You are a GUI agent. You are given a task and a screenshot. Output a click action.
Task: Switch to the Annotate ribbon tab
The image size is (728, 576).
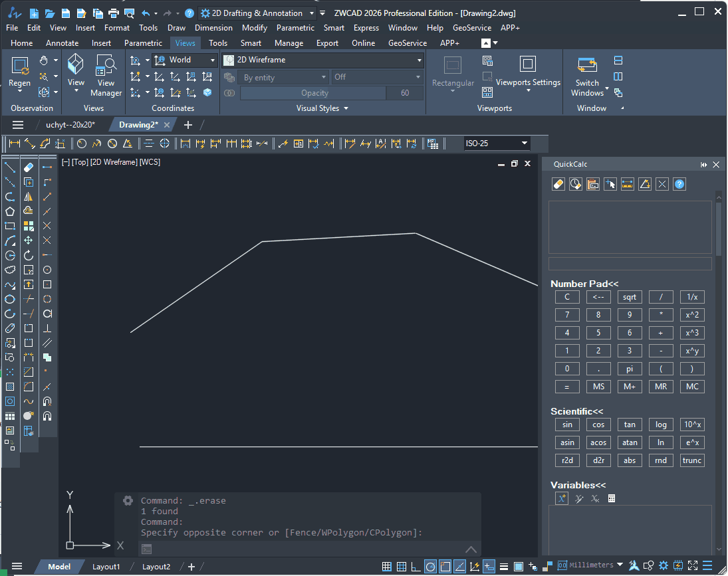pyautogui.click(x=62, y=43)
